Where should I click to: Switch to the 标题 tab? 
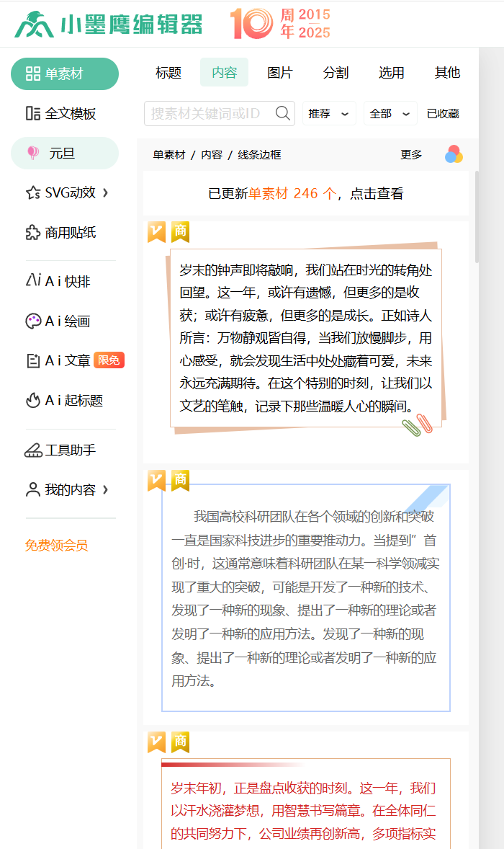pos(168,73)
